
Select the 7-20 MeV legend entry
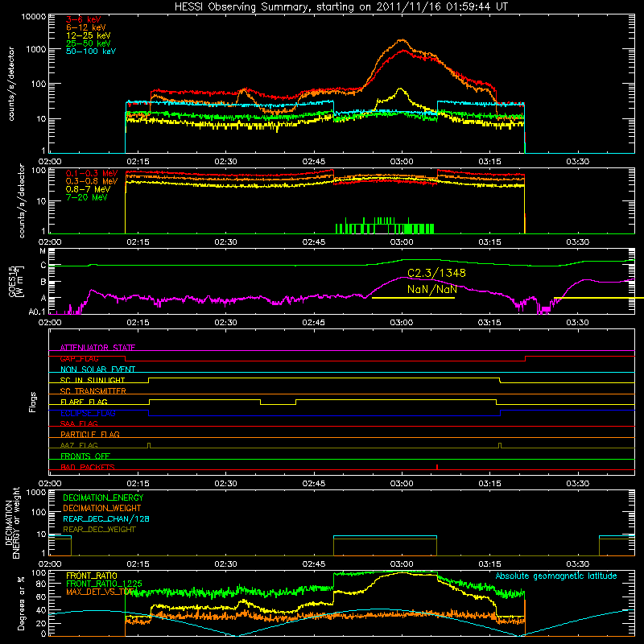click(87, 197)
